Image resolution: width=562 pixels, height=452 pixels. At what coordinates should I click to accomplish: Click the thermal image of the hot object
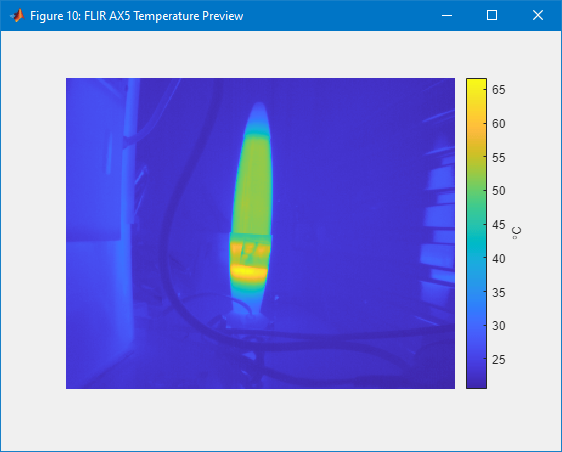coord(260,233)
